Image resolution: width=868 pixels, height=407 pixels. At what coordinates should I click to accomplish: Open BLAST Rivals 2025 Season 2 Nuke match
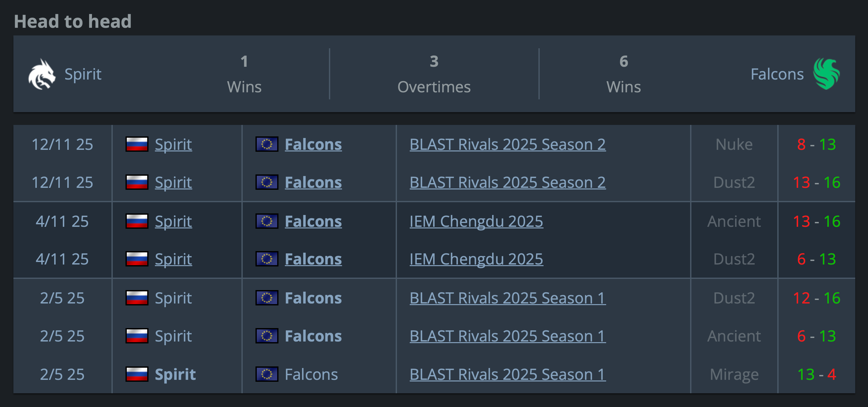507,144
